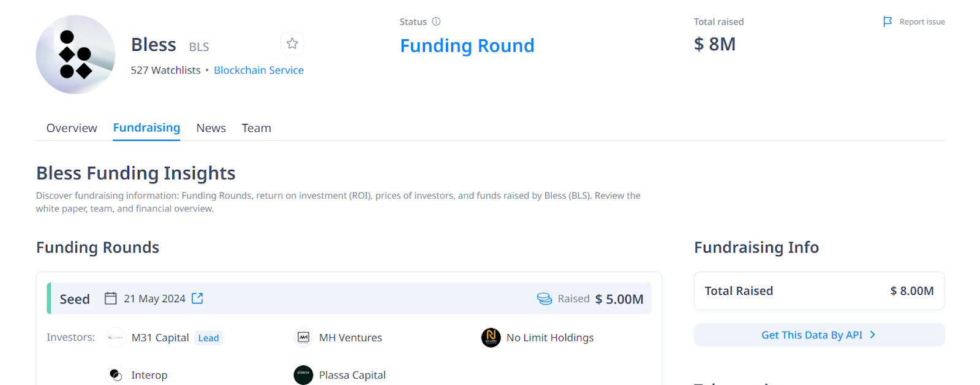Open the News tab
980x385 pixels.
(211, 128)
